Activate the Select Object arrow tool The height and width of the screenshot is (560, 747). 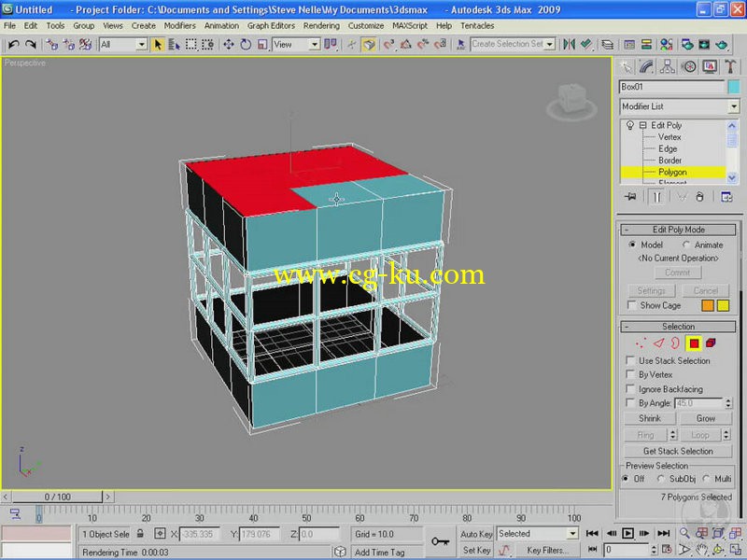tap(158, 45)
